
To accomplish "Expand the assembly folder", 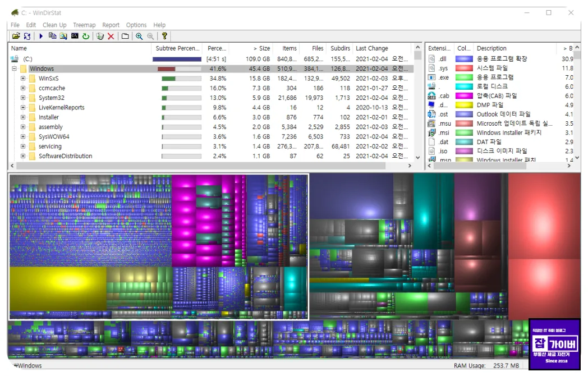I will point(23,127).
